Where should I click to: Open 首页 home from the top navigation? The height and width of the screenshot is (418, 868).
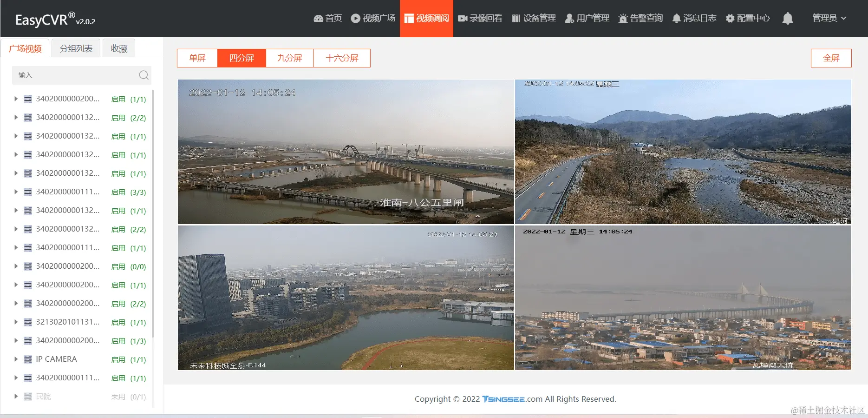(328, 18)
